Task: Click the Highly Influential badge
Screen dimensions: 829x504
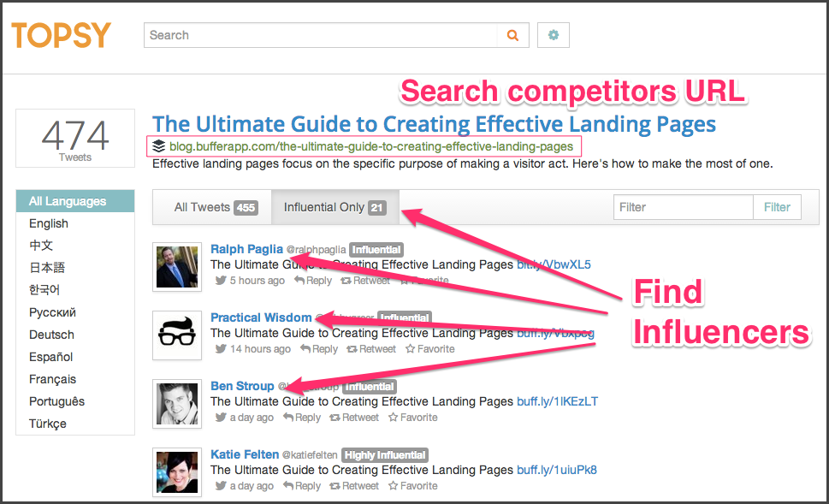Action: [x=385, y=455]
